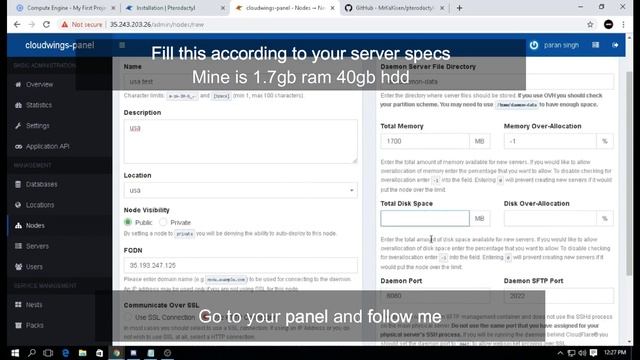Open Task View on the taskbar

tap(48, 353)
